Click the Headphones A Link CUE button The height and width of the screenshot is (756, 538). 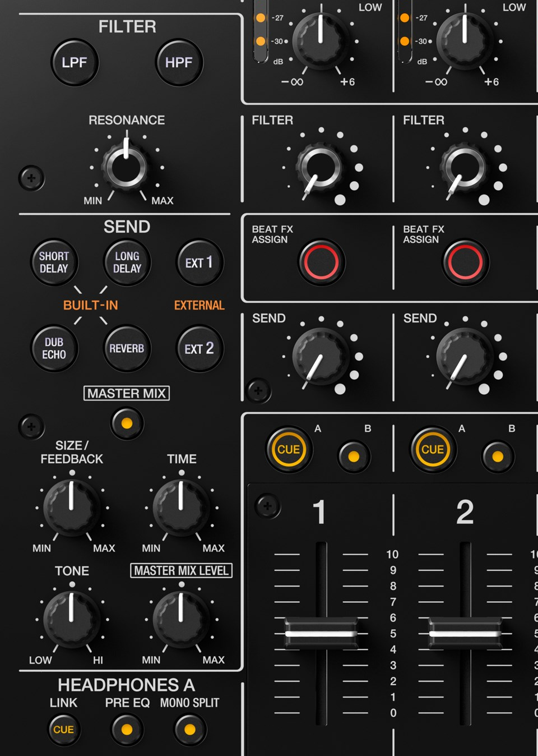pyautogui.click(x=63, y=730)
